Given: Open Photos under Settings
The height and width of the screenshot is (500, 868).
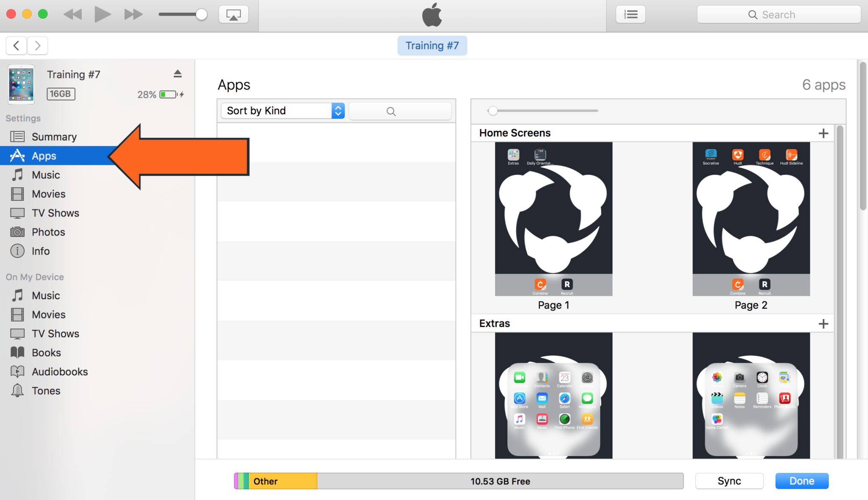Looking at the screenshot, I should (48, 232).
